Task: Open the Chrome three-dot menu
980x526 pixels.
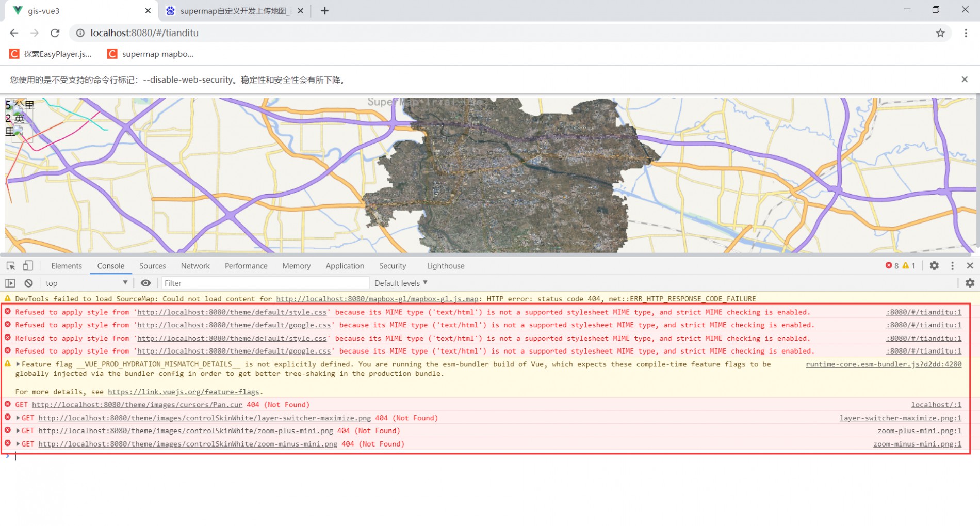Action: point(966,33)
